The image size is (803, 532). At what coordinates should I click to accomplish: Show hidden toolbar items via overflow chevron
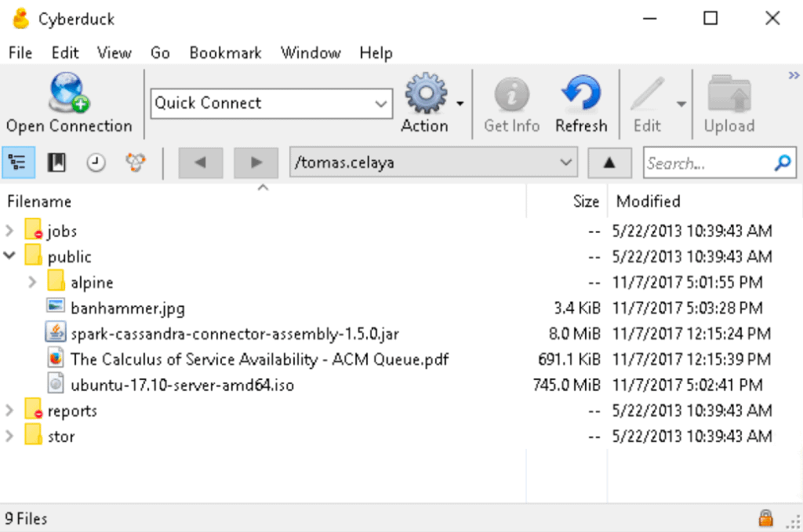pyautogui.click(x=794, y=75)
